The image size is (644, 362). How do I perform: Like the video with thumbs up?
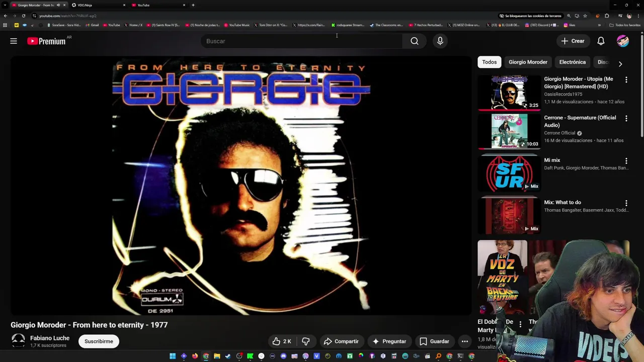(x=282, y=341)
